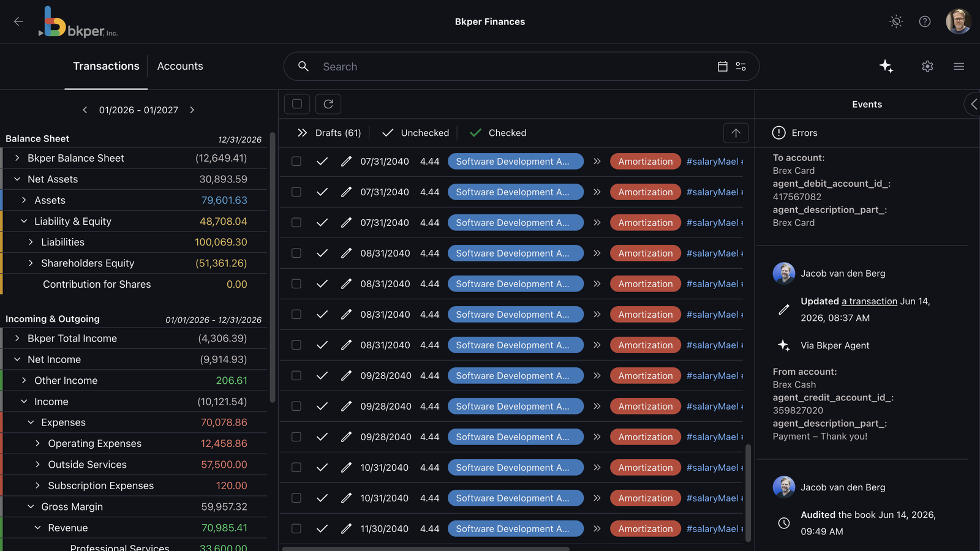Go back using the top-left arrow
980x551 pixels.
pos(18,21)
